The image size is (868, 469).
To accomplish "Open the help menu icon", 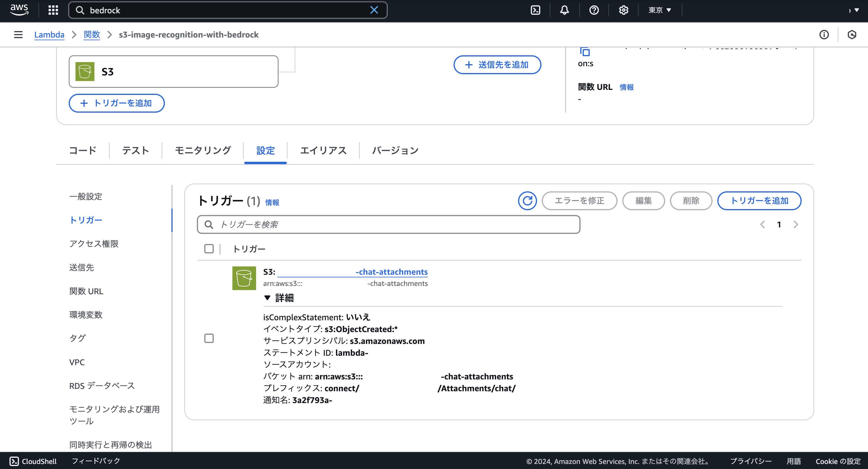I will pos(594,10).
